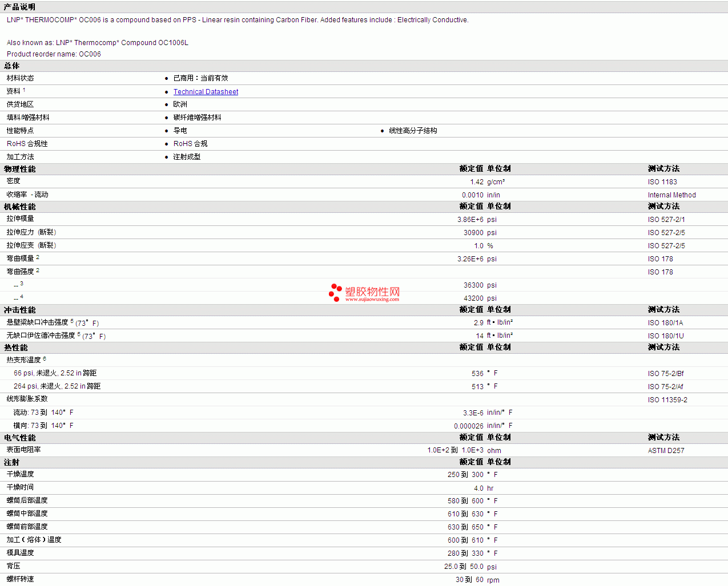Image resolution: width=728 pixels, height=586 pixels.
Task: Click mold temperature 280 到 330
Action: [x=465, y=553]
